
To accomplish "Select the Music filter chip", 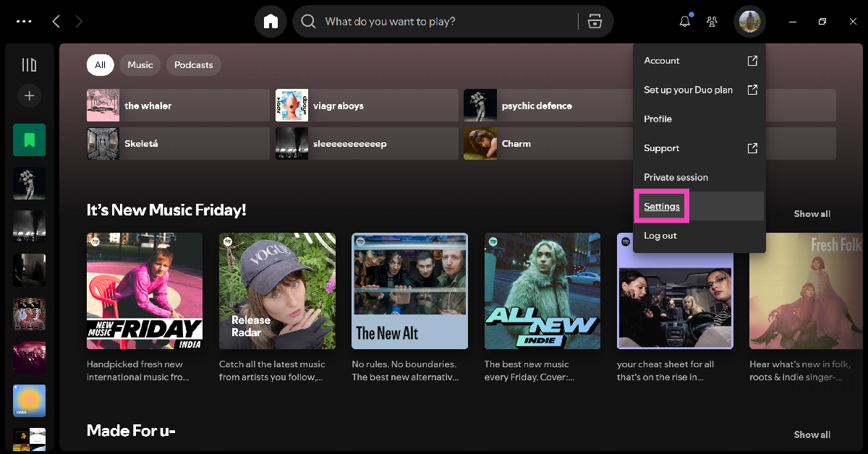I will click(140, 65).
